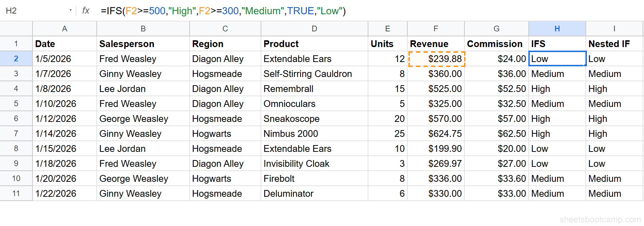Screen dimensions: 644x226
Task: Click the Nested IF header cell
Action: pos(613,43)
